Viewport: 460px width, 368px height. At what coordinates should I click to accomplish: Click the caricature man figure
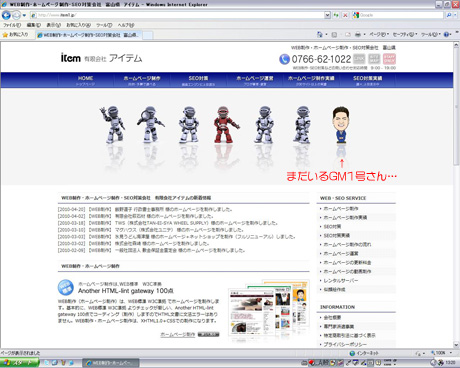point(341,124)
